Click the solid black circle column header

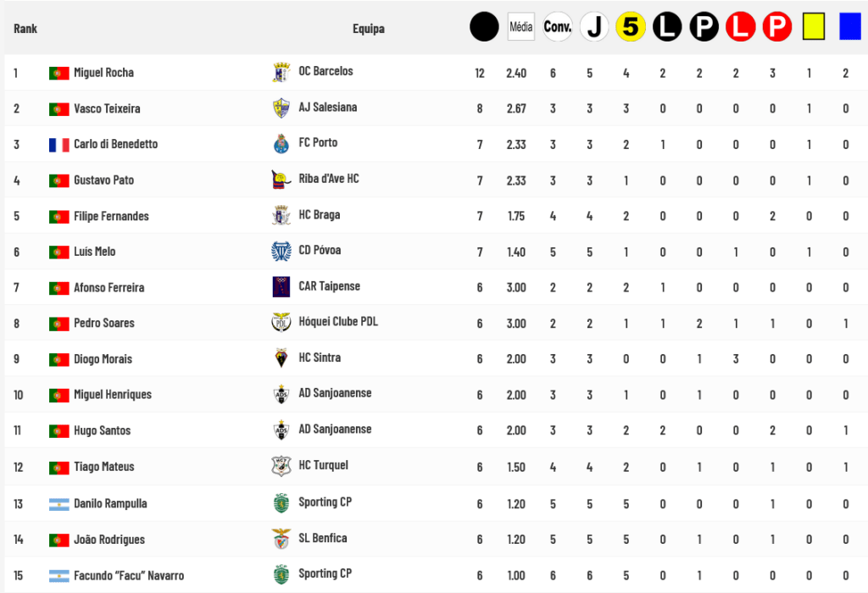(484, 28)
